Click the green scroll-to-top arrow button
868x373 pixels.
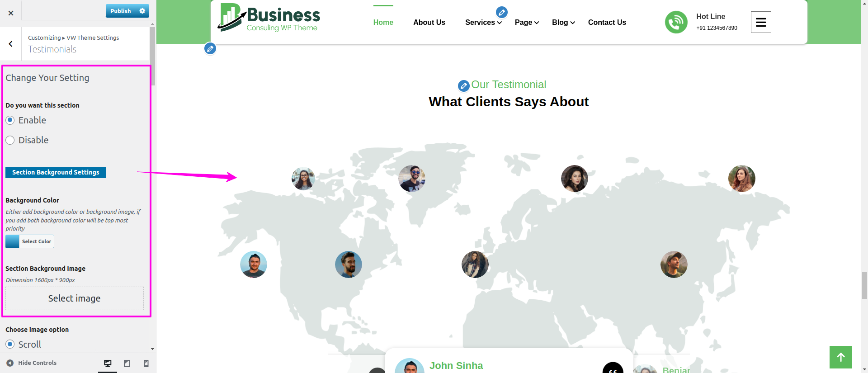coord(840,357)
